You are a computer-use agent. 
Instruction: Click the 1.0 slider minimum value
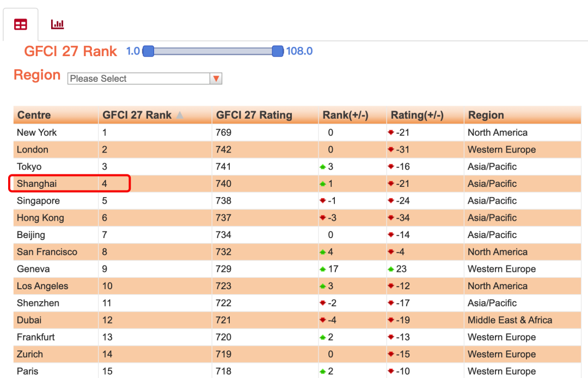pyautogui.click(x=133, y=51)
